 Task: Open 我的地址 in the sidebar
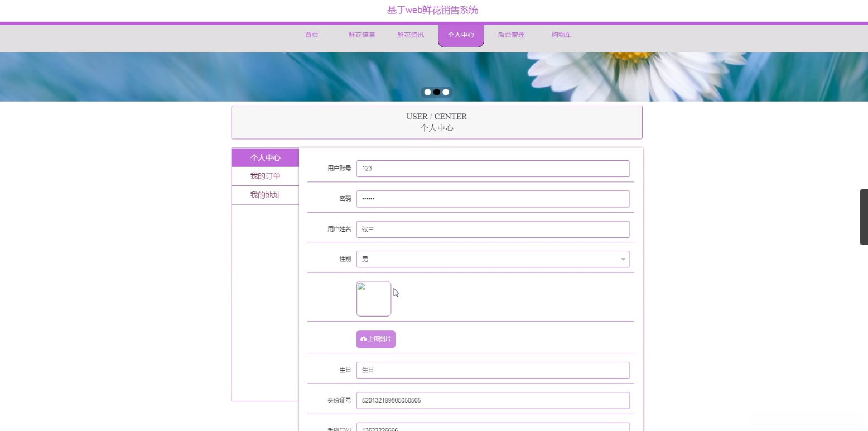tap(266, 195)
